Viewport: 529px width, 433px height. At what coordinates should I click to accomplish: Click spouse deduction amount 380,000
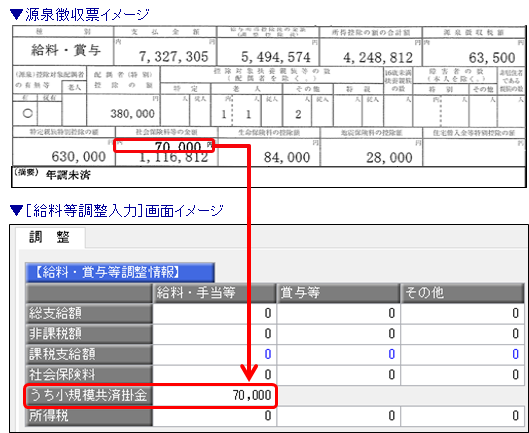pyautogui.click(x=133, y=114)
